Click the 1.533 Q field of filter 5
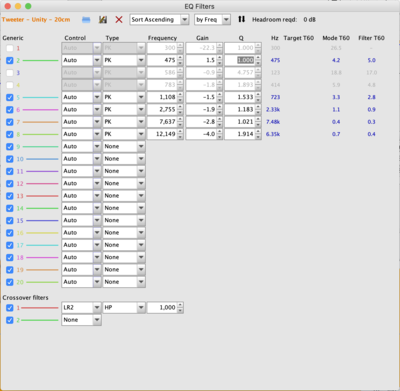Image resolution: width=400 pixels, height=391 pixels. click(240, 97)
